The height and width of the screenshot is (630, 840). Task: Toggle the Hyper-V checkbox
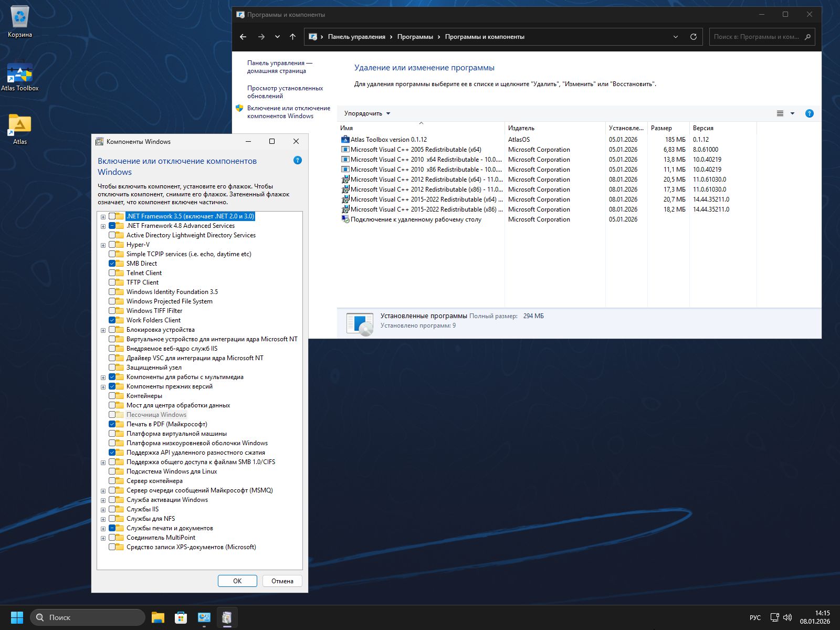[112, 245]
